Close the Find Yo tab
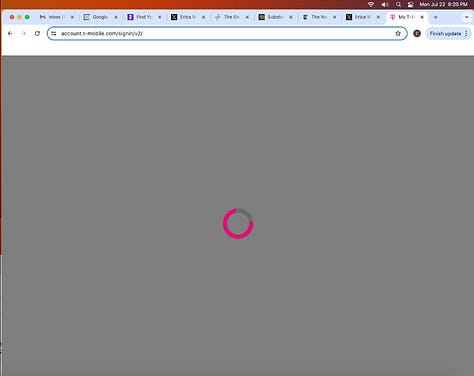 tap(160, 17)
